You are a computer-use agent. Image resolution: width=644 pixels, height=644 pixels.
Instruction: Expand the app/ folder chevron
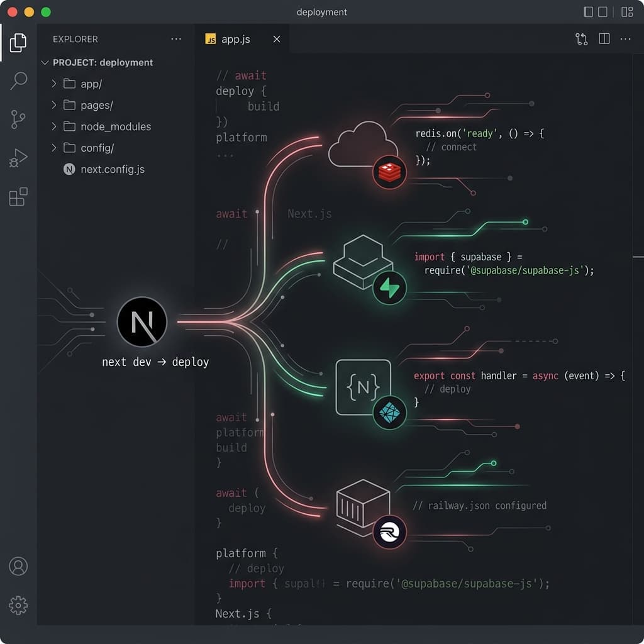point(54,84)
